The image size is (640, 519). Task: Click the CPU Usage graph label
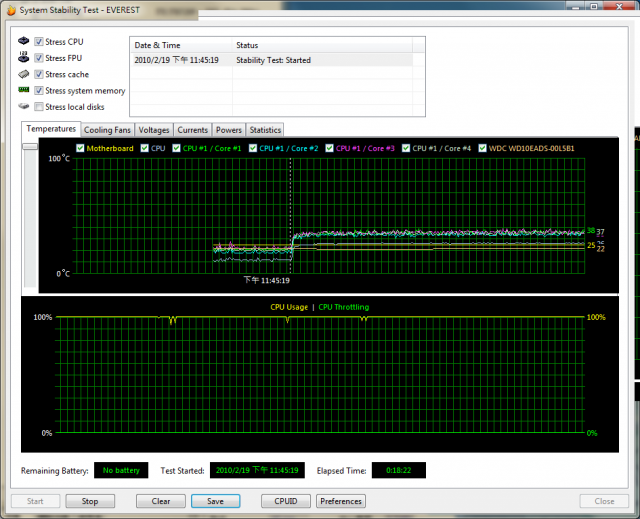click(289, 307)
